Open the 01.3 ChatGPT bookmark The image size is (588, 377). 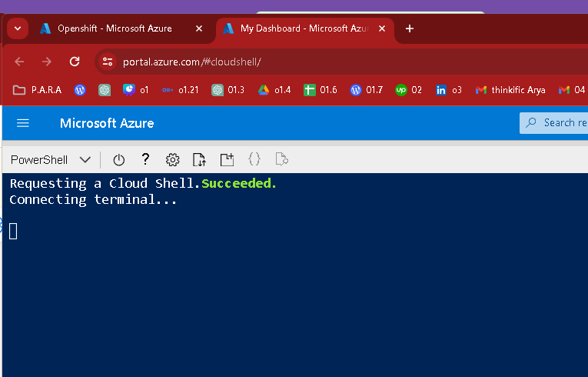(228, 90)
